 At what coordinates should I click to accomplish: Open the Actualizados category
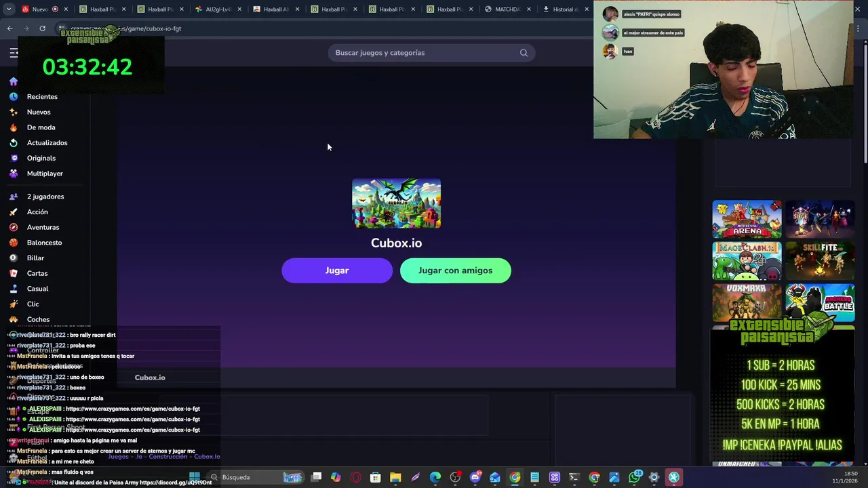tap(47, 143)
